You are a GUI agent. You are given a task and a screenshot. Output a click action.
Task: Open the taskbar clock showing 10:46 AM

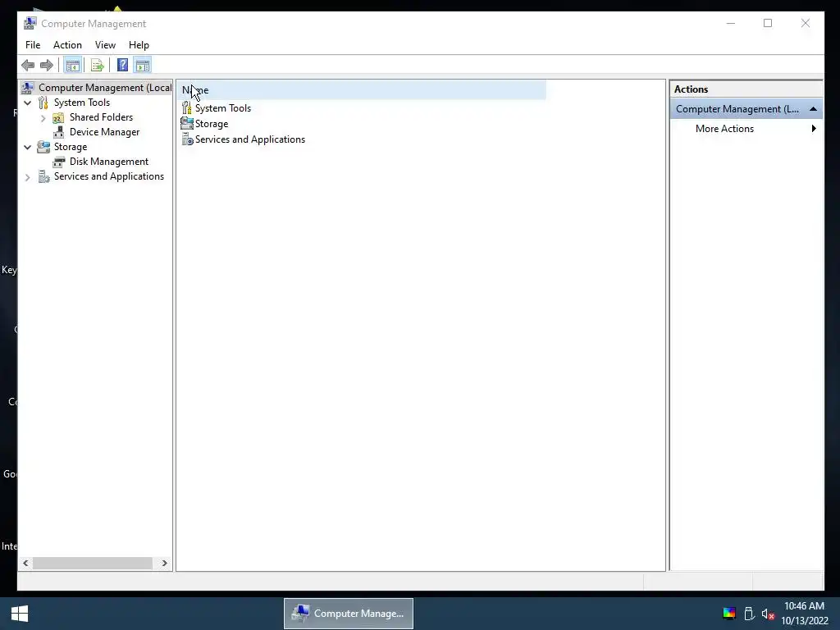pyautogui.click(x=804, y=614)
